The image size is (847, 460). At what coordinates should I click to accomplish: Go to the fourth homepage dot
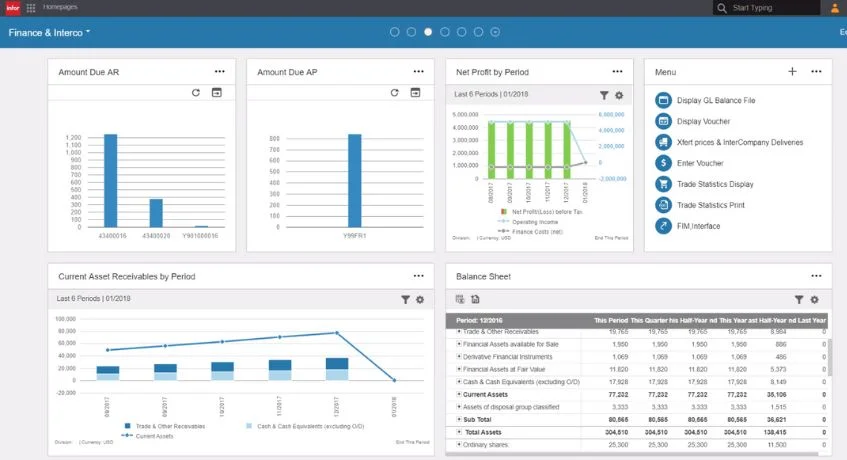(445, 32)
